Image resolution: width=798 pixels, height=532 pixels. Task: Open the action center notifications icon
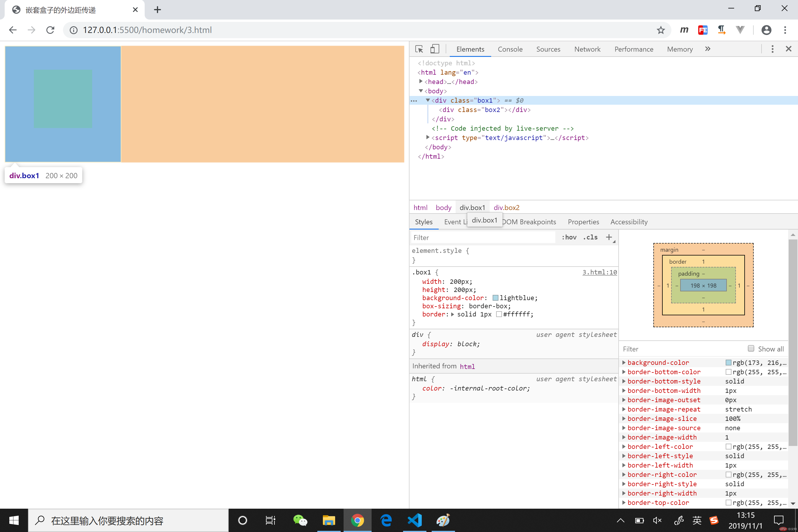point(779,520)
